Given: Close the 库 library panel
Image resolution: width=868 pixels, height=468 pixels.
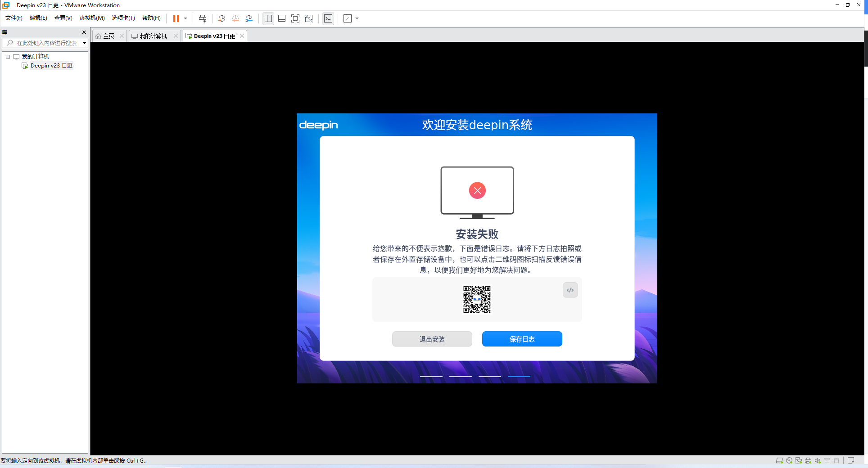Looking at the screenshot, I should (84, 32).
